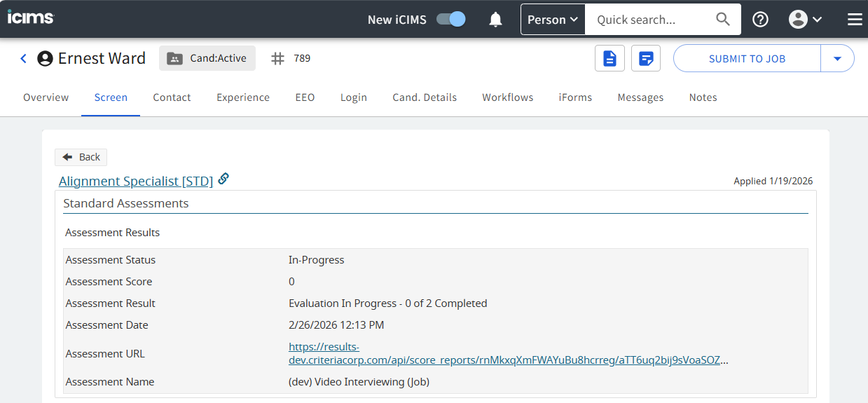The width and height of the screenshot is (868, 403).
Task: Go back using the left chevron
Action: point(23,58)
